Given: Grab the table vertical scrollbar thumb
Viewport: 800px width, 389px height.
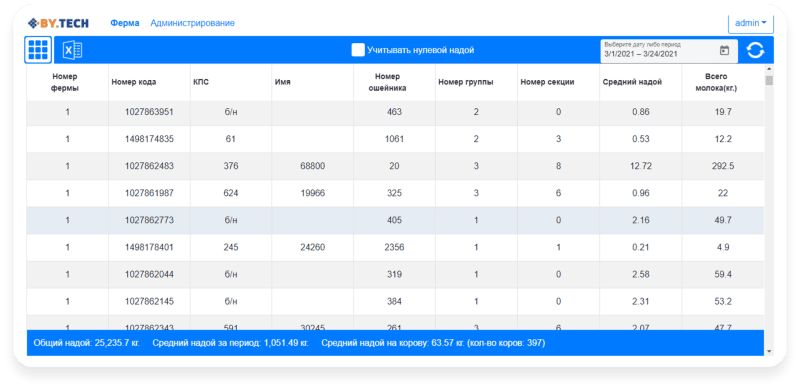Looking at the screenshot, I should coord(769,81).
